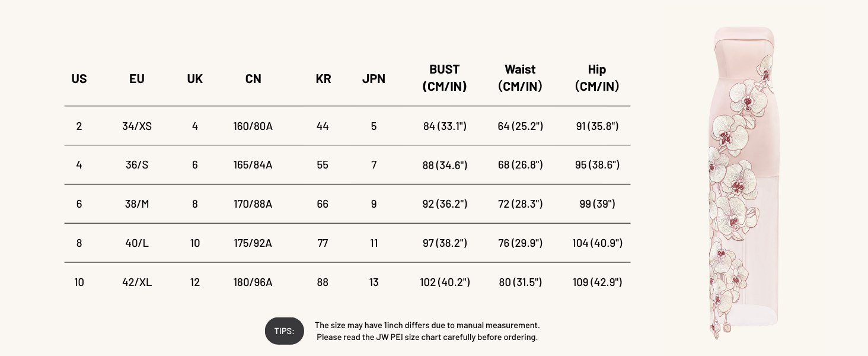
Task: Click the BUST (CM/IN) header
Action: 445,78
